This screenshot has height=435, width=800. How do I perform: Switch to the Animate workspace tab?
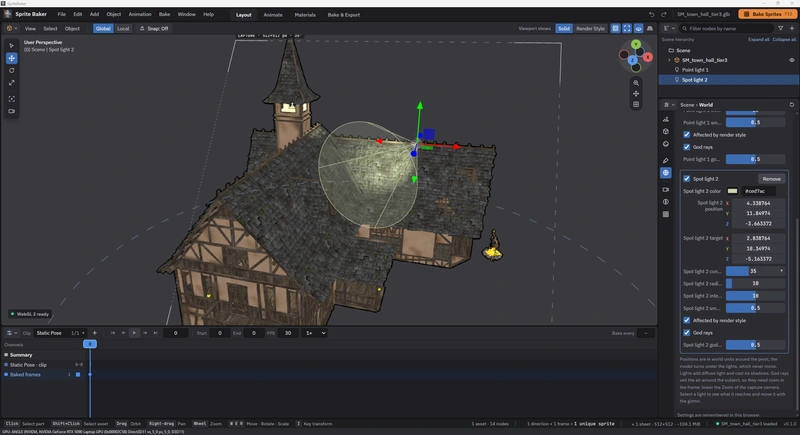click(x=273, y=15)
